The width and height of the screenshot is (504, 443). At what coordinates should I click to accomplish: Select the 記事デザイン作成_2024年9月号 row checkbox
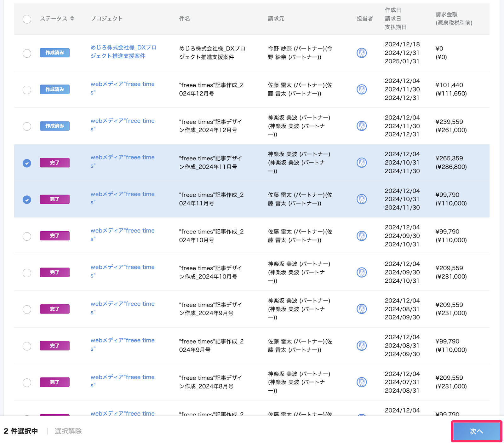tap(27, 309)
